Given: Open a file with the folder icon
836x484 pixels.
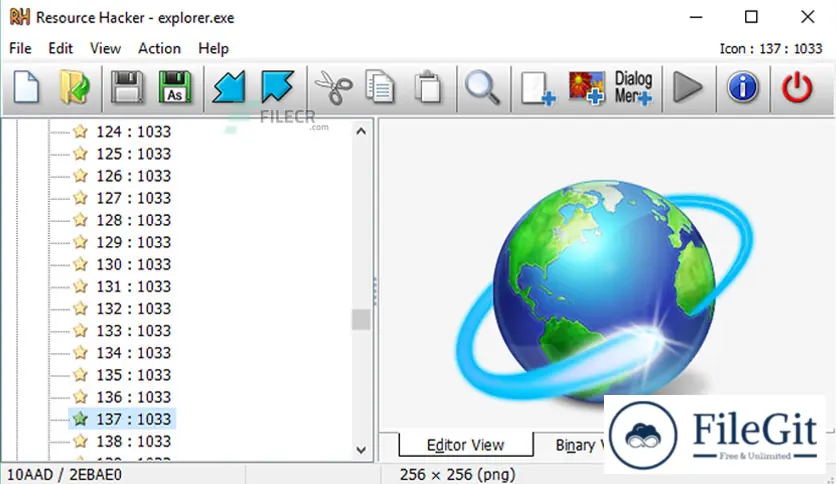Looking at the screenshot, I should tap(75, 87).
